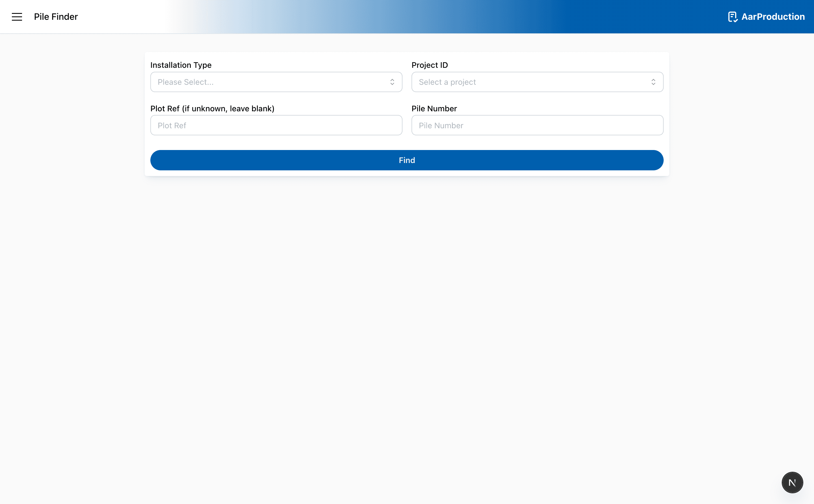Click the Pile Finder title text

56,16
